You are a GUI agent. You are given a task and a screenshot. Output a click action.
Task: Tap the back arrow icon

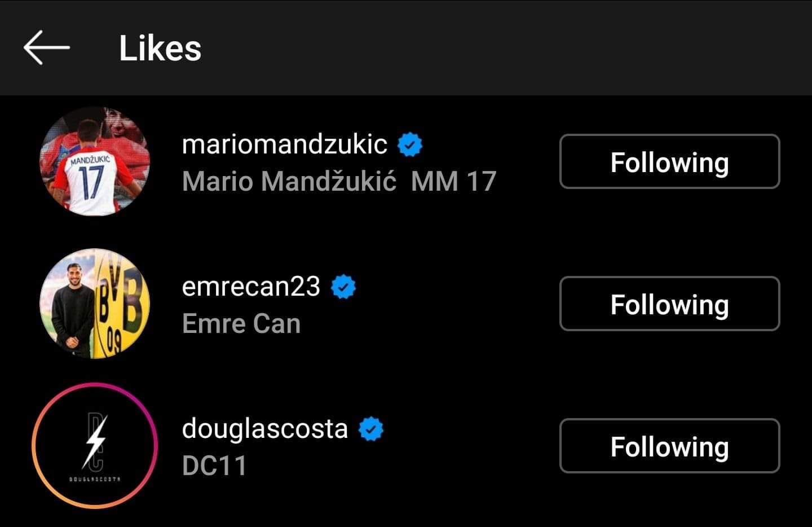(46, 47)
